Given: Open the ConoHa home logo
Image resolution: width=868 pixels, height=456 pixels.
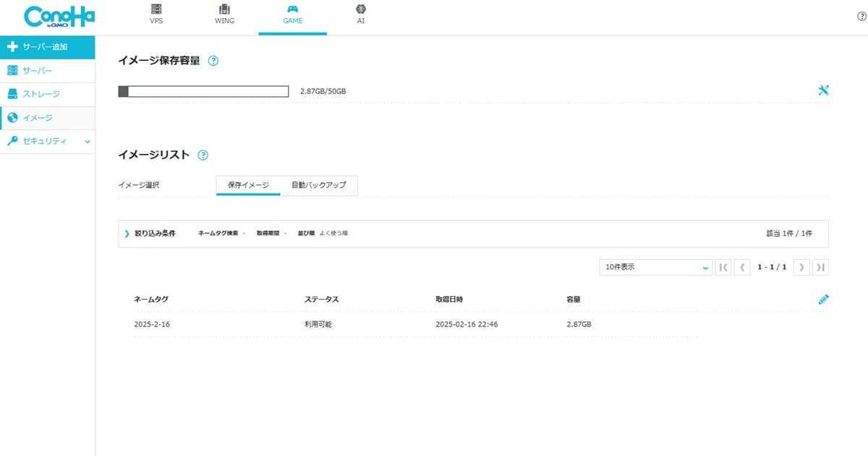Looking at the screenshot, I should (59, 17).
